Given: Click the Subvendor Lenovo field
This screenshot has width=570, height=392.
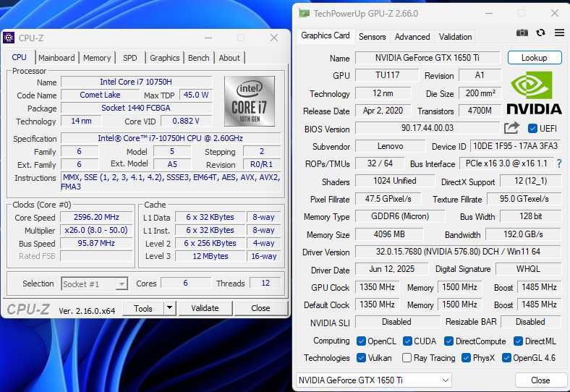Looking at the screenshot, I should pos(390,146).
